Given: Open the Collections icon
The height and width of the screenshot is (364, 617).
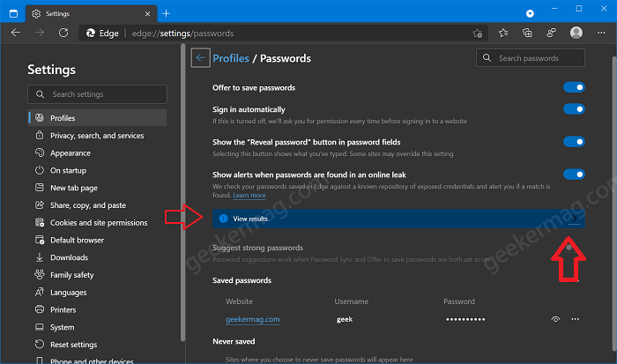Looking at the screenshot, I should (x=527, y=33).
